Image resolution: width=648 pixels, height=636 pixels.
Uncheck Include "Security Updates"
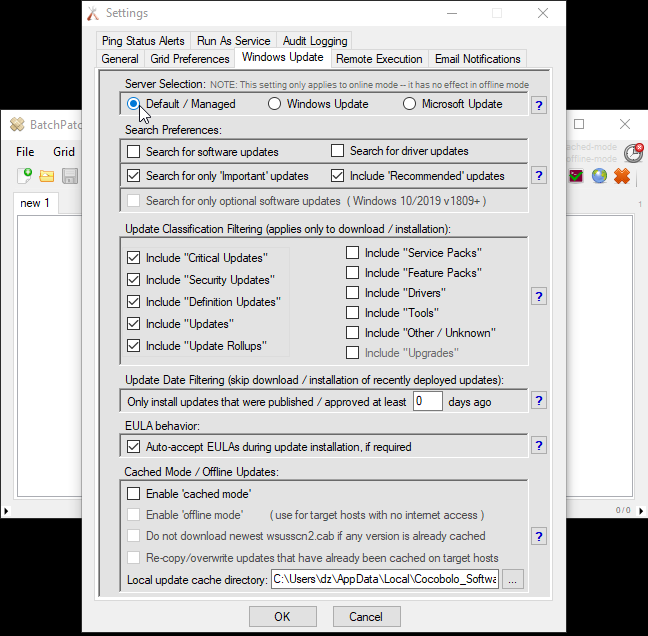click(x=133, y=280)
